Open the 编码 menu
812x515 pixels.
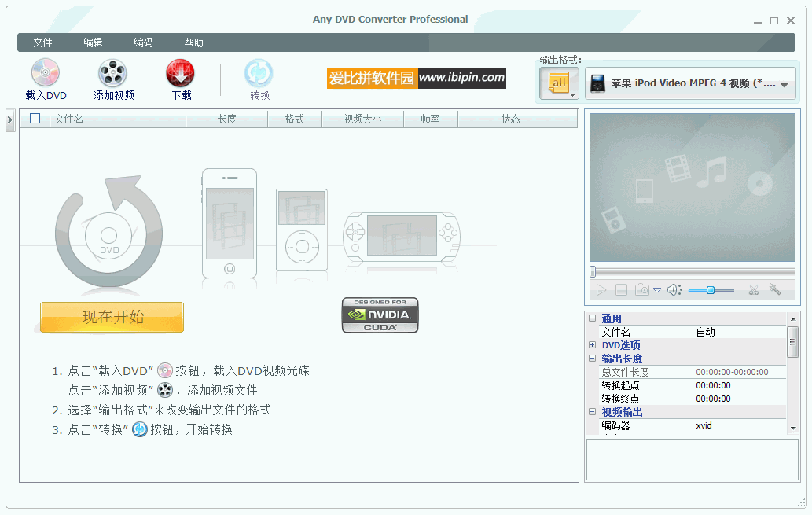[143, 42]
